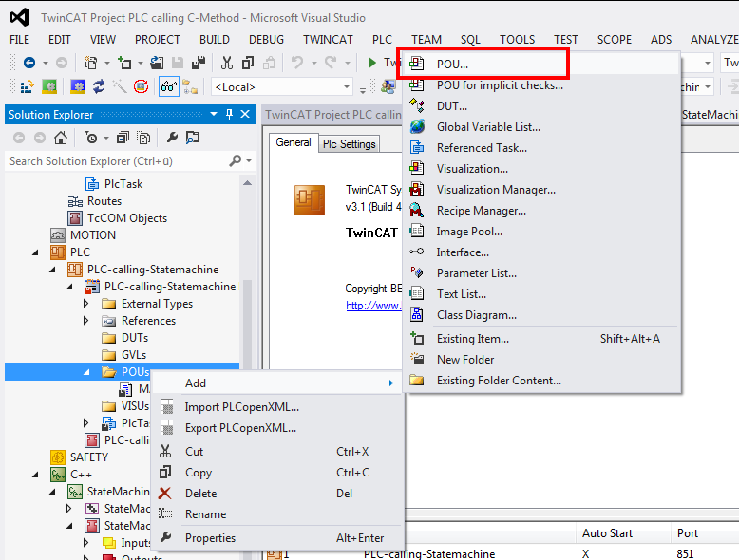Click the green Start run arrow
This screenshot has width=739, height=560.
(371, 63)
